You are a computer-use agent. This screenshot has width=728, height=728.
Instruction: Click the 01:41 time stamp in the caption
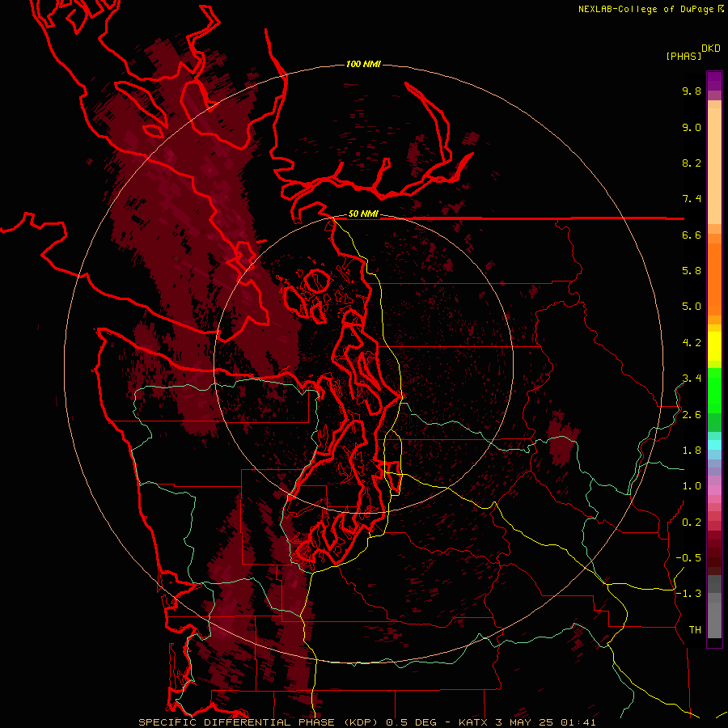[578, 722]
